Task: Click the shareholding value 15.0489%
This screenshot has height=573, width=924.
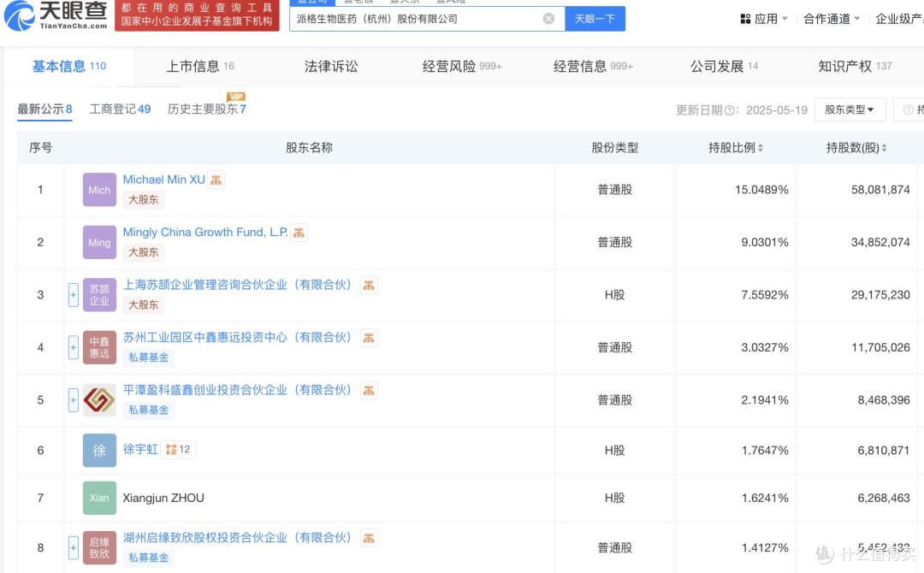Action: (761, 190)
